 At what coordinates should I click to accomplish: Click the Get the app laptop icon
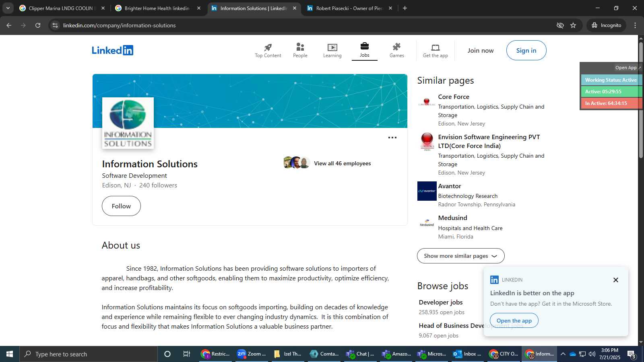435,47
